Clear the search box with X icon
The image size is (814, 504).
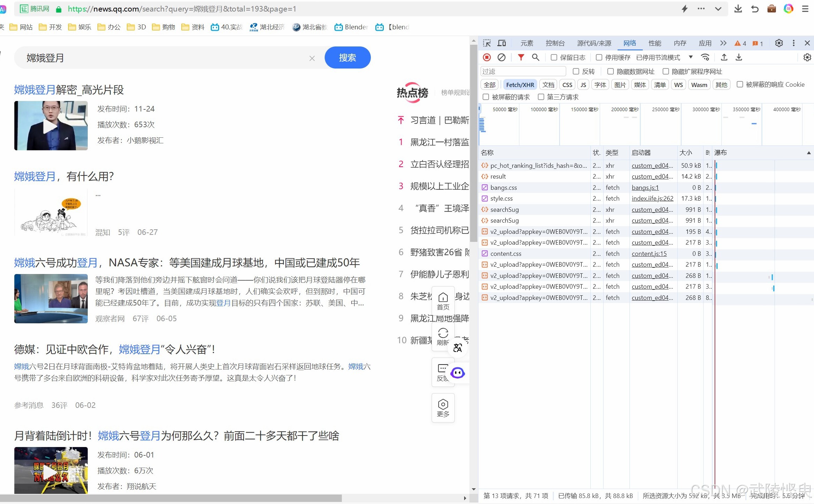(x=312, y=58)
